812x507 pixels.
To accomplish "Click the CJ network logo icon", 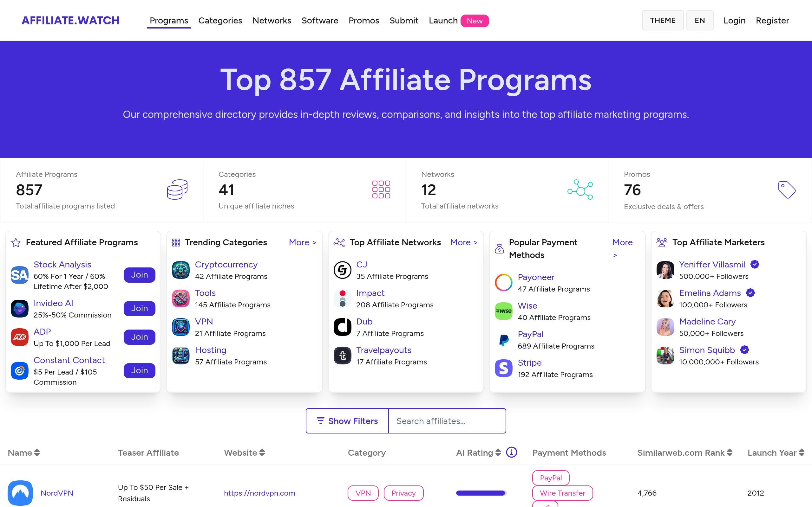I will tap(342, 270).
